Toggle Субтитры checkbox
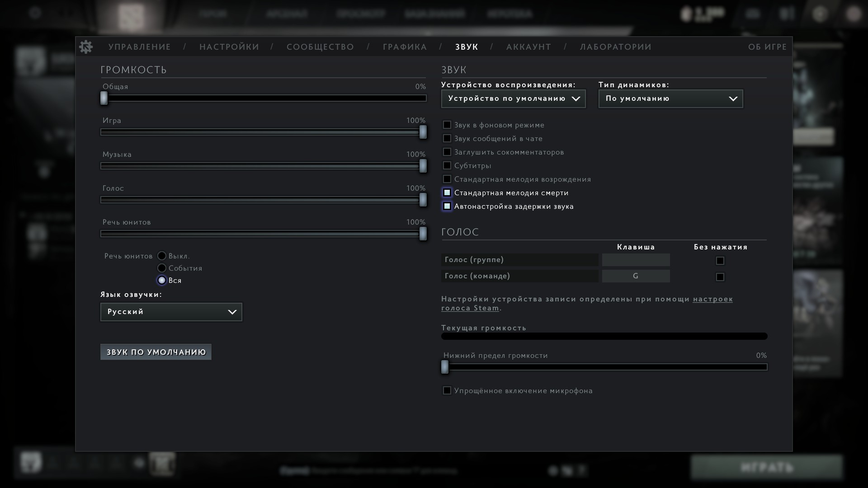The height and width of the screenshot is (488, 868). click(x=447, y=166)
